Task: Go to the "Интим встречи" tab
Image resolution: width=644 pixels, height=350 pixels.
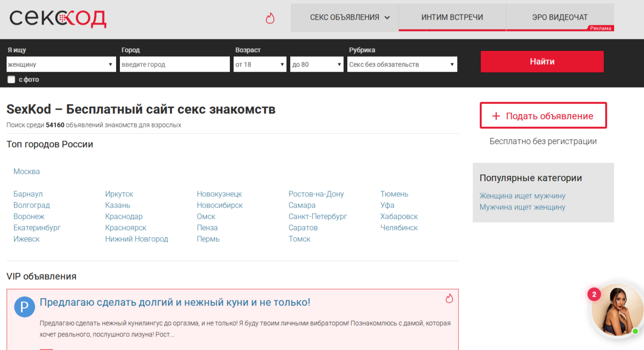Action: coord(452,17)
